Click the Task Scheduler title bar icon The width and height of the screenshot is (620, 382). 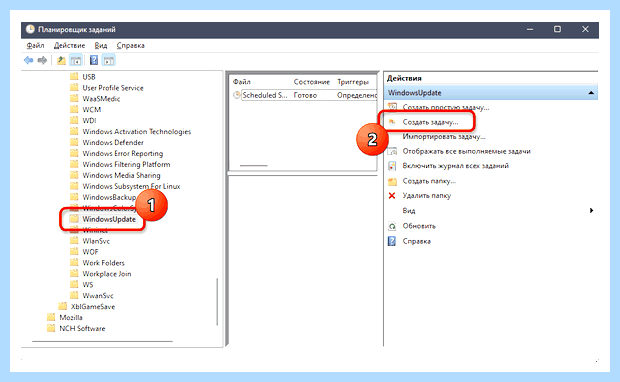(30, 29)
